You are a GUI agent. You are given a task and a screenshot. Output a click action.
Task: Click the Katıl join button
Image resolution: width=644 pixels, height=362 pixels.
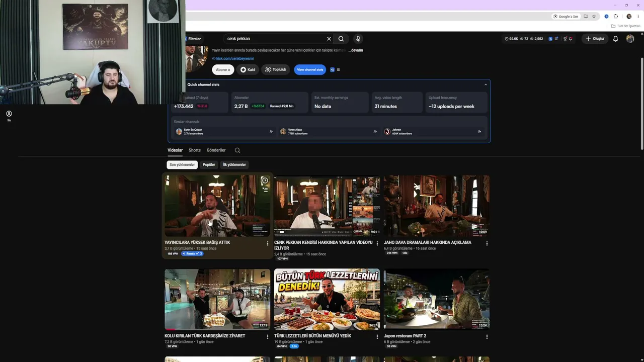click(x=248, y=70)
